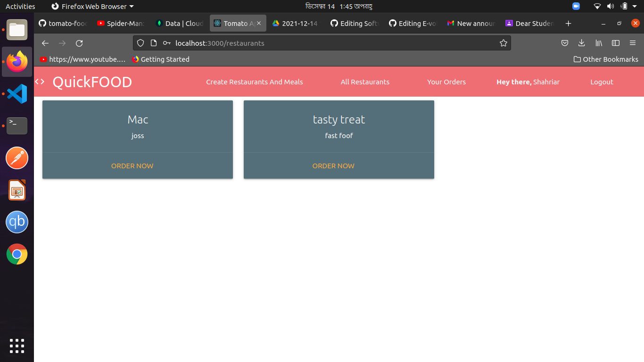This screenshot has width=644, height=362.
Task: Click the Firefox Library icon
Action: (x=599, y=43)
